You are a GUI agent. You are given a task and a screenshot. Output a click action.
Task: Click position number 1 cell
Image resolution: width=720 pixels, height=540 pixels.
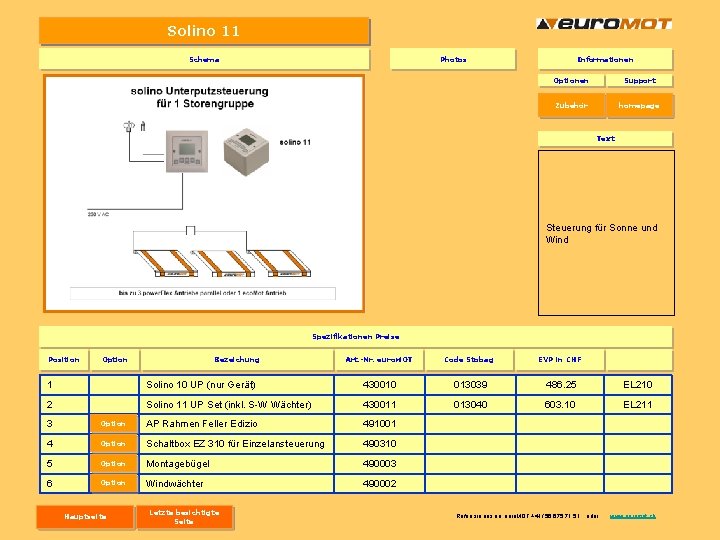[x=64, y=385]
